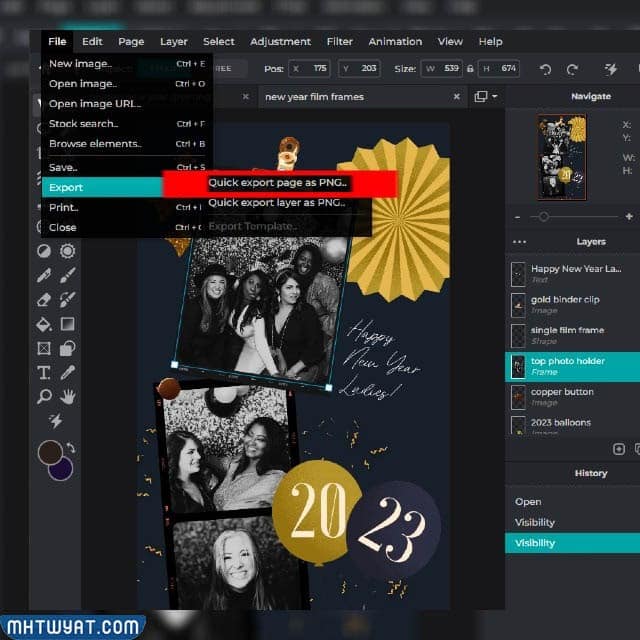The width and height of the screenshot is (640, 640).
Task: Select the highlighted Export menu item
Action: (x=103, y=187)
